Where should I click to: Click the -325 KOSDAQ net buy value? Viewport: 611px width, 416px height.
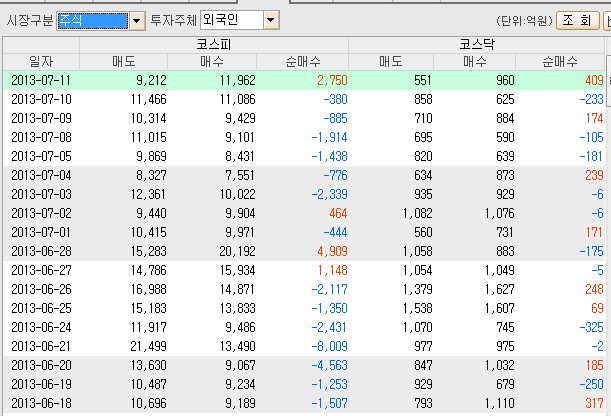[591, 327]
